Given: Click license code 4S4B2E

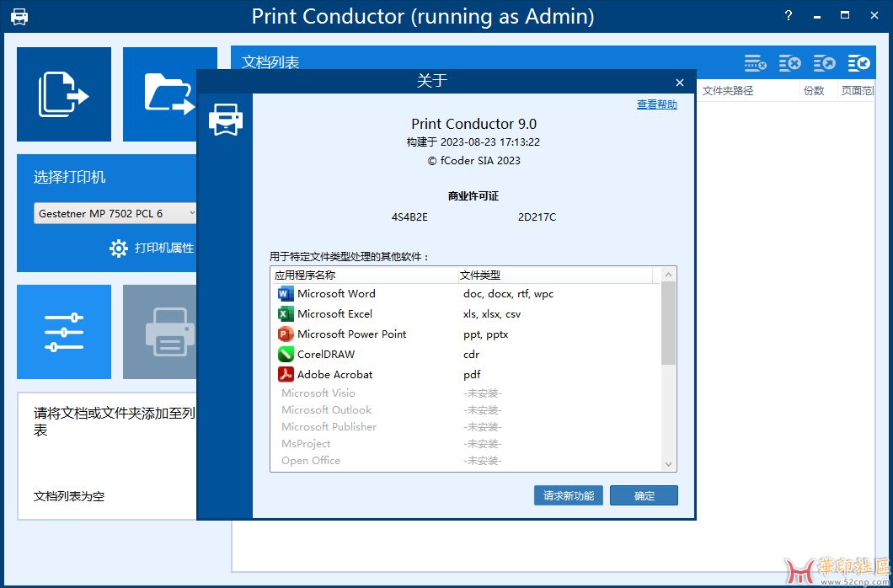Looking at the screenshot, I should coord(409,216).
